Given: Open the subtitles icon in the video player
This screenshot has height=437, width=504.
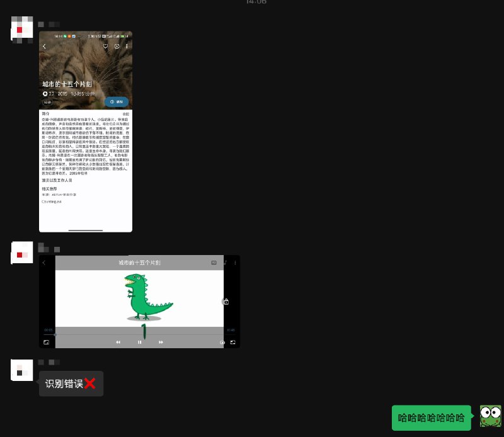Looking at the screenshot, I should tap(214, 262).
